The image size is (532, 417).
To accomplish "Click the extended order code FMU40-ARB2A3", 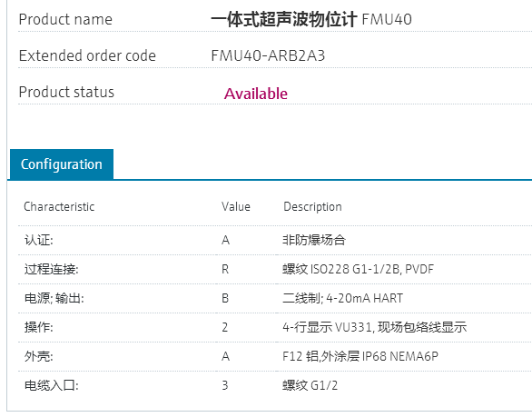I will 268,55.
